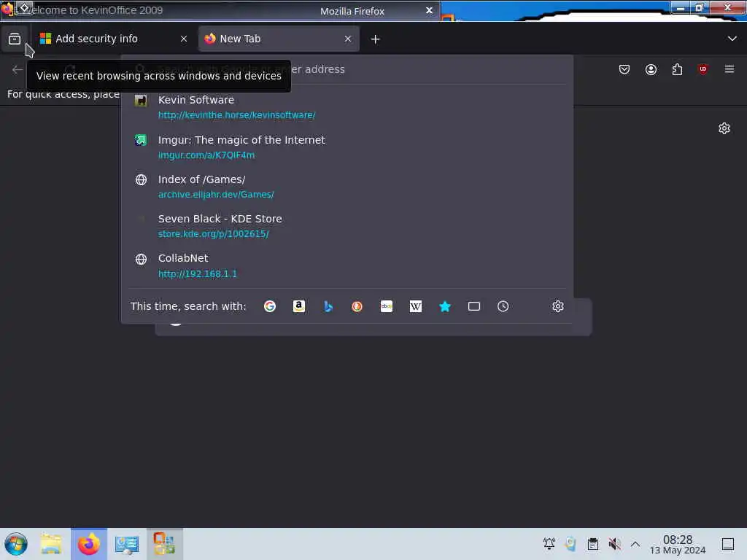
Task: Open http://192.168.1.1 link
Action: click(197, 274)
